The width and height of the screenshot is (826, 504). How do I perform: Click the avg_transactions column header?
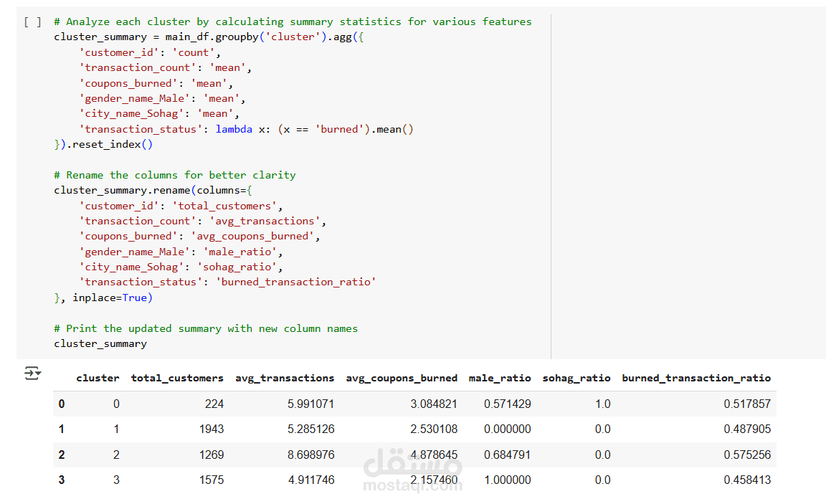285,378
